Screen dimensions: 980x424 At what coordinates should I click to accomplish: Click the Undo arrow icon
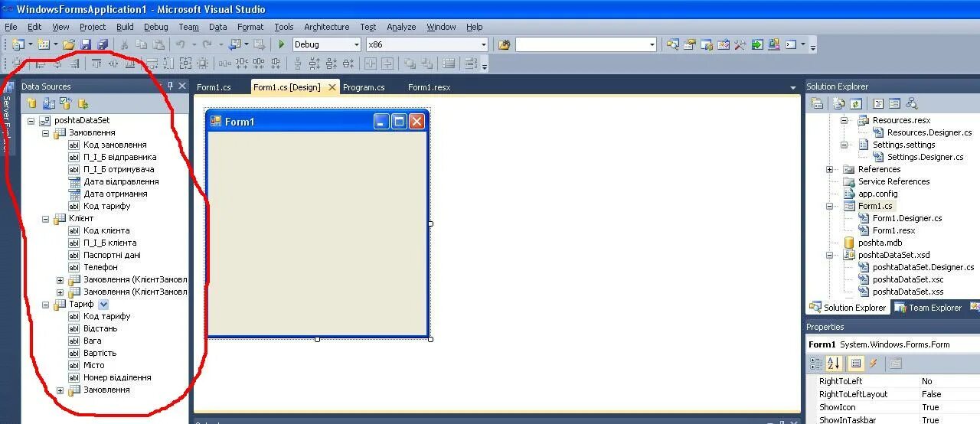(x=180, y=44)
